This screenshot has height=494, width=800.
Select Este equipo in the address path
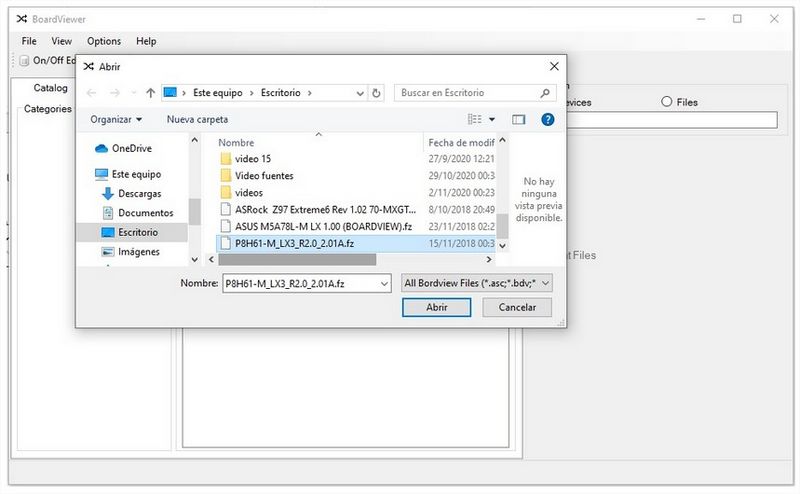pyautogui.click(x=217, y=93)
